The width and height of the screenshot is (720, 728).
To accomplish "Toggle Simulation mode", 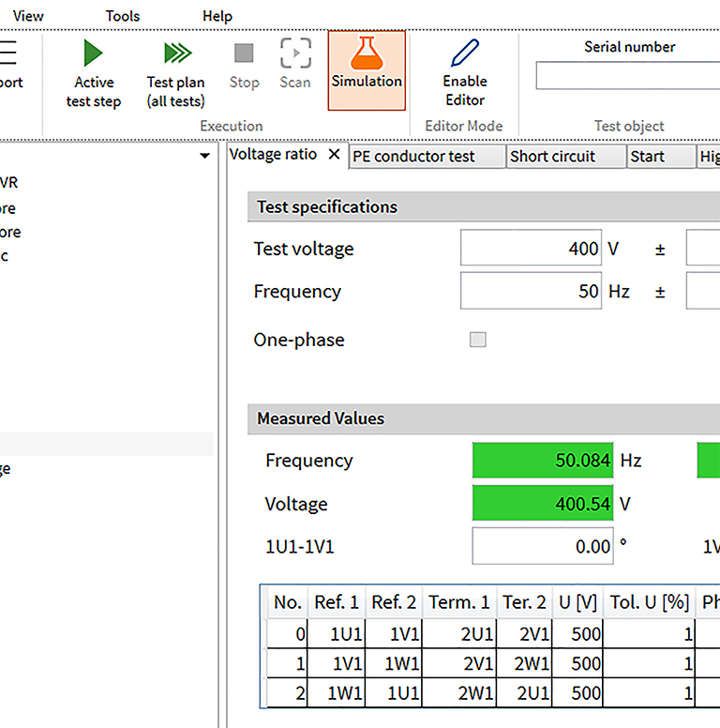I will (367, 70).
